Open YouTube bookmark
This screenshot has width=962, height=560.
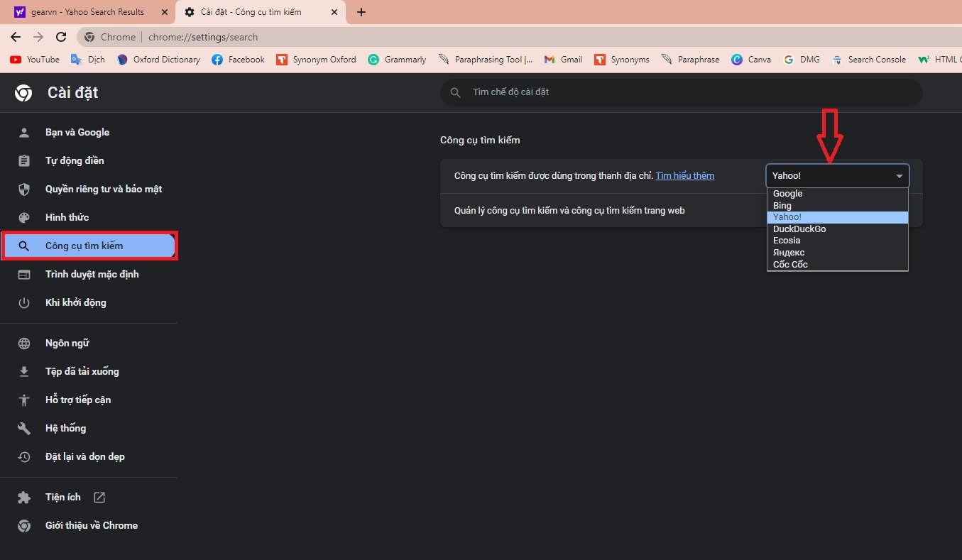tap(35, 60)
